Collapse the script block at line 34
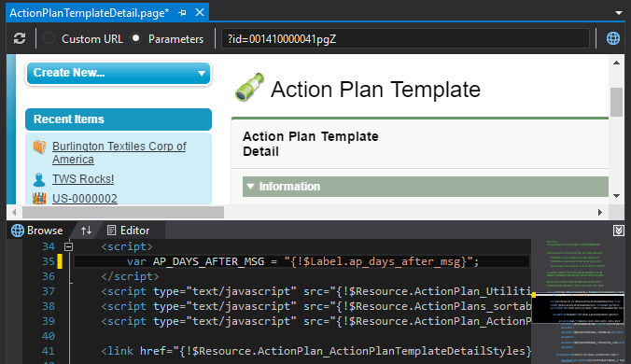This screenshot has width=631, height=364. (69, 246)
